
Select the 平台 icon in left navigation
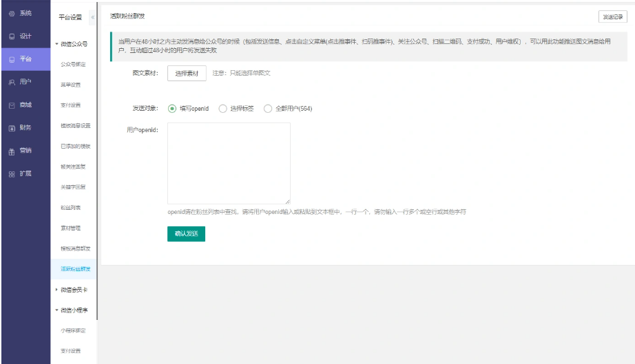pos(11,59)
